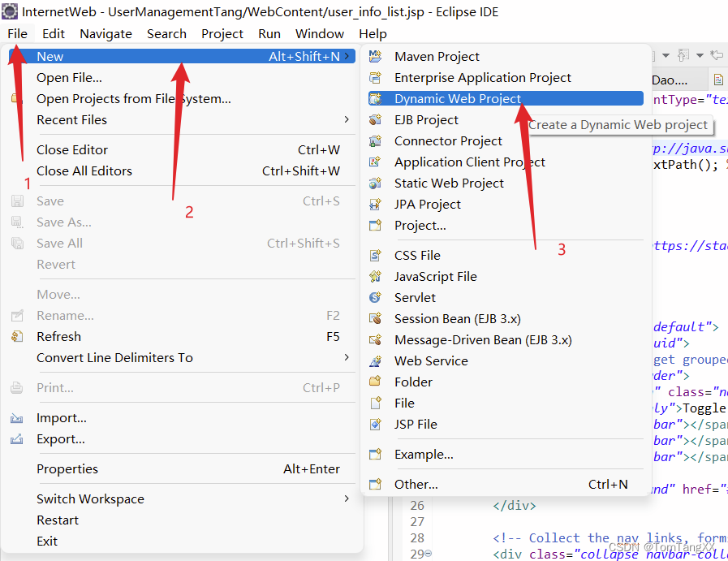This screenshot has width=728, height=561.
Task: Open the Navigate menu
Action: pyautogui.click(x=106, y=34)
